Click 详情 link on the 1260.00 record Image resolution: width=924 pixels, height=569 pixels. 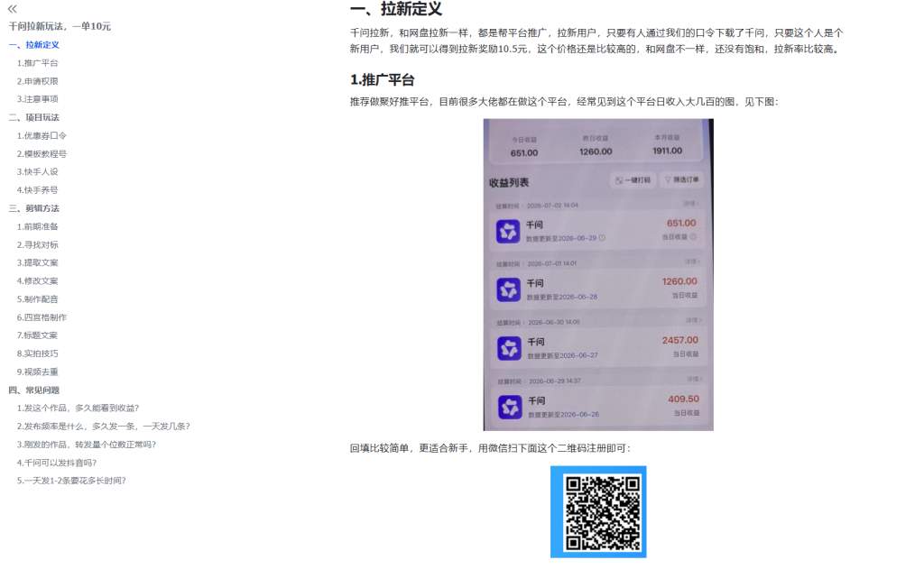tap(692, 262)
